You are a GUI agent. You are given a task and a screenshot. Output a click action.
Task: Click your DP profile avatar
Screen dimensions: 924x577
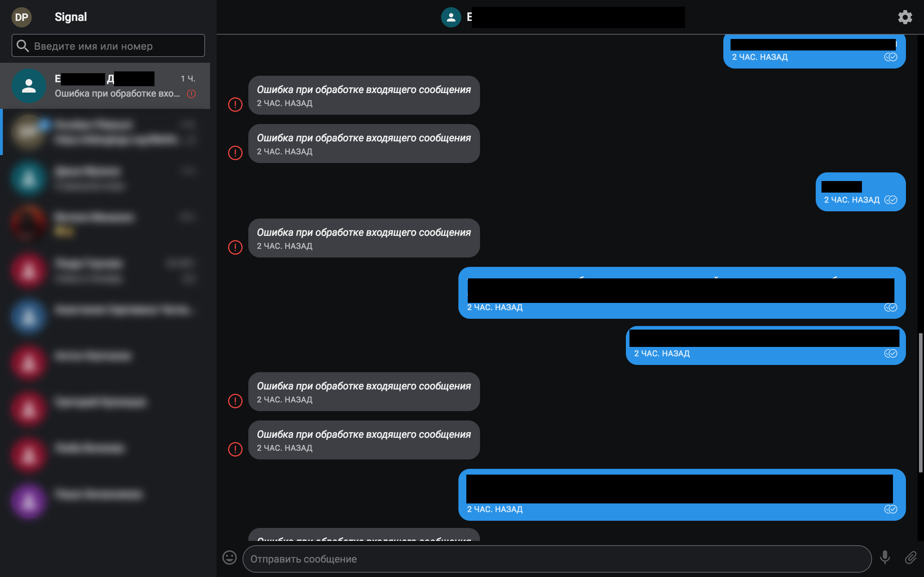pos(22,17)
